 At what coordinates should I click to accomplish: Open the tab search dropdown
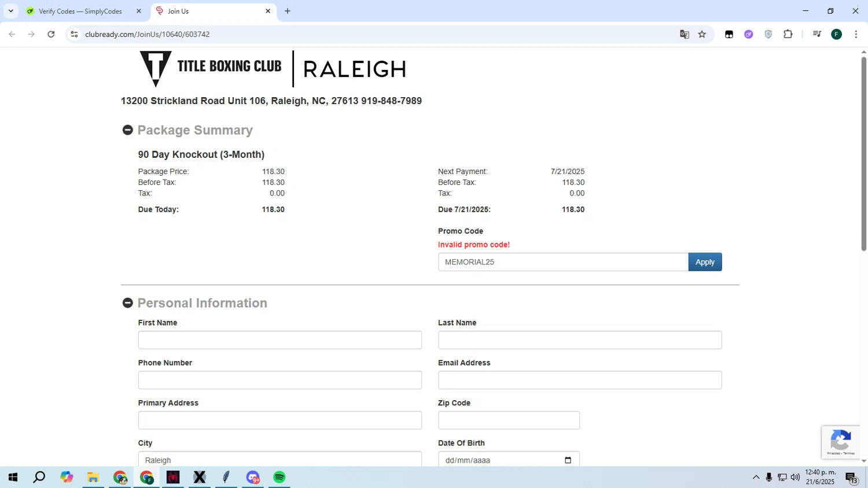click(x=10, y=11)
